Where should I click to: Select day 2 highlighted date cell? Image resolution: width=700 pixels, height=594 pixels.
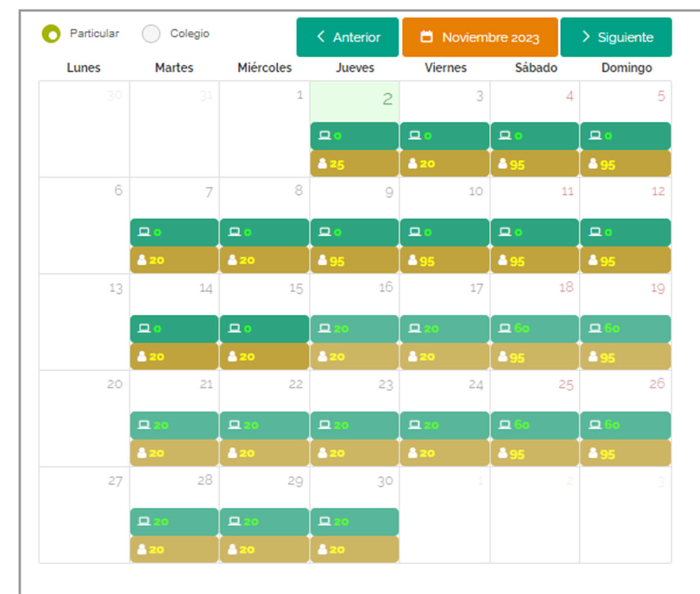[x=355, y=101]
